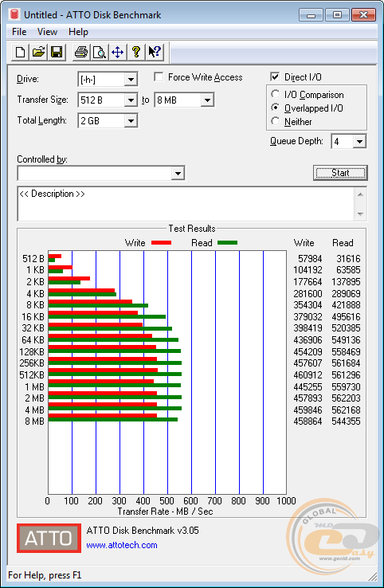Print results using the printer icon
384x588 pixels.
point(81,52)
